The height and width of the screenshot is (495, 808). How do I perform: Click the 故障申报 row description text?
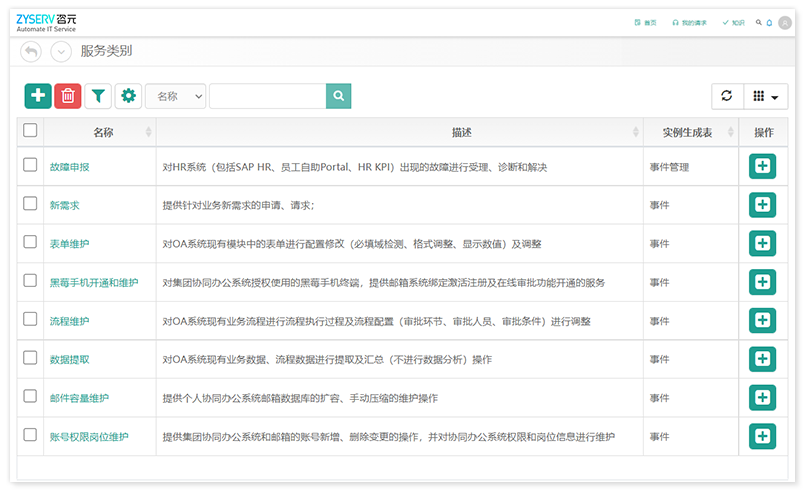pyautogui.click(x=355, y=167)
